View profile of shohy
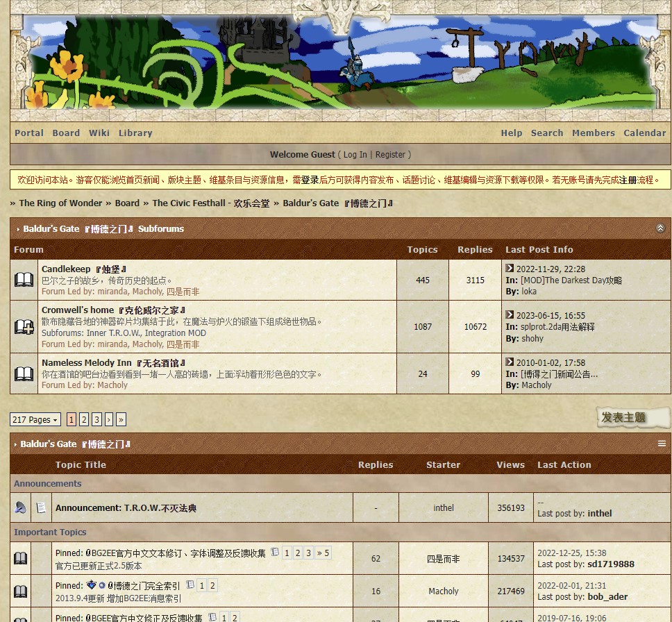 pos(532,339)
